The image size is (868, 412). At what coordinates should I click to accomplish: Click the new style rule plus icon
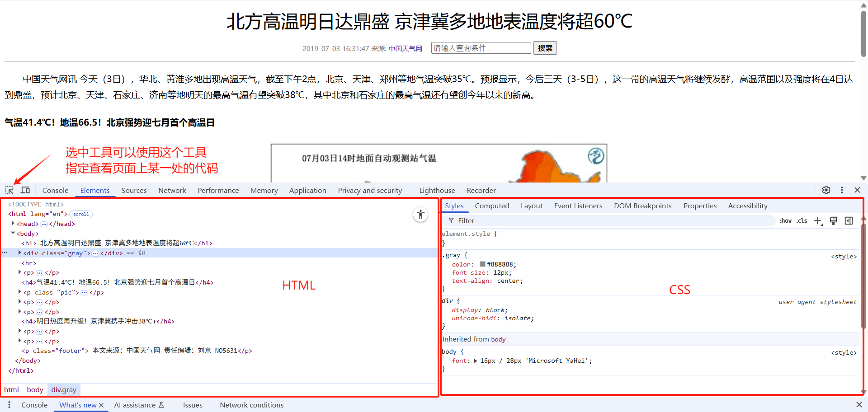point(818,221)
